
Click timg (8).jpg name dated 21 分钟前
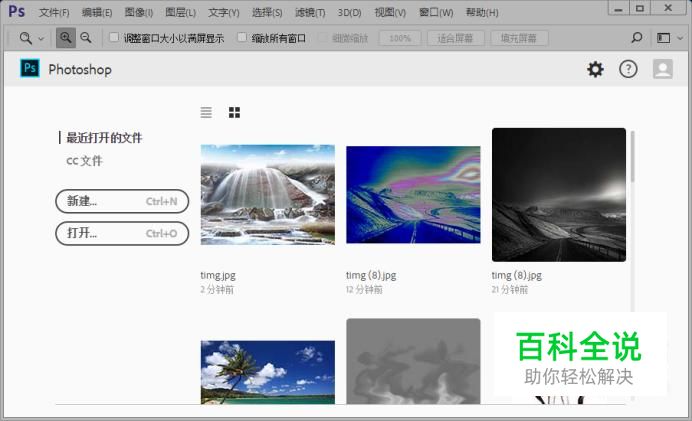517,275
